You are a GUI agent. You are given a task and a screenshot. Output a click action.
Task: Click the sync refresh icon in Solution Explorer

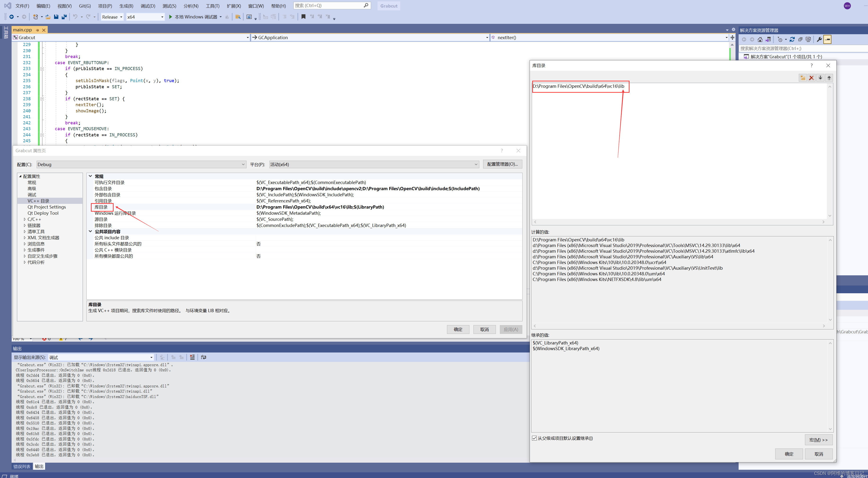pos(792,39)
